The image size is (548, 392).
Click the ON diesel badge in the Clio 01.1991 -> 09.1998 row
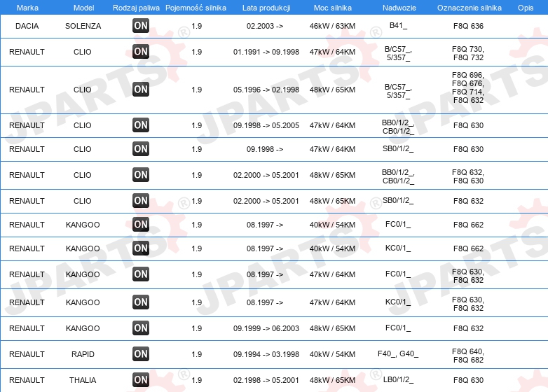[141, 51]
